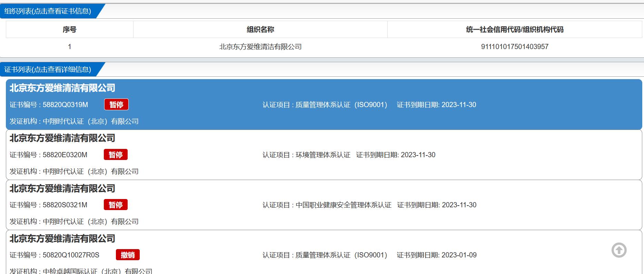Select certificate number 50820Q10027R0S

click(x=71, y=255)
